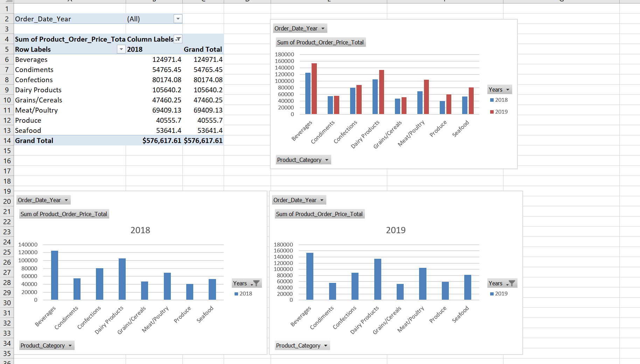Select the Order_Date_Year label cell in row 2
Image resolution: width=640 pixels, height=364 pixels.
point(70,19)
